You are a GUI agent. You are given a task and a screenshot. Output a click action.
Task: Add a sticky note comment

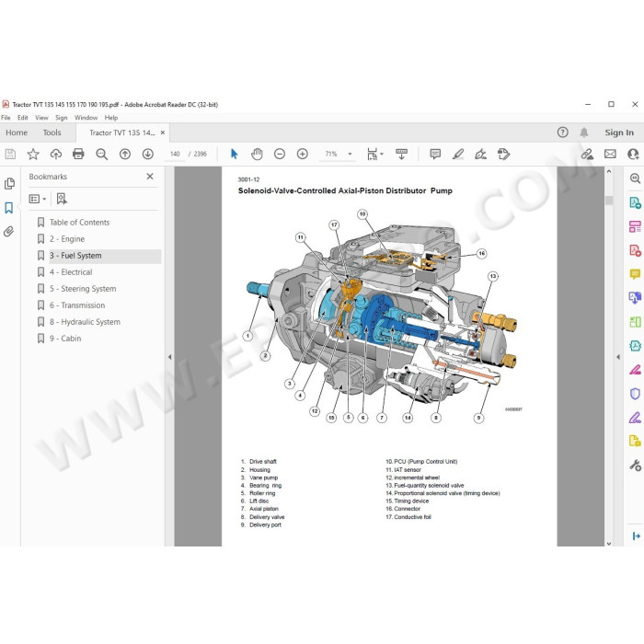[x=435, y=154]
